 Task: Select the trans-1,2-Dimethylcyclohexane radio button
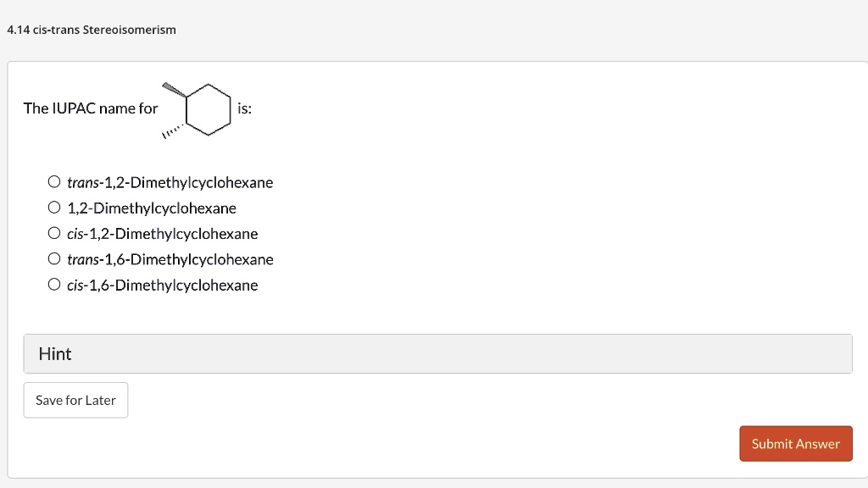click(x=53, y=181)
